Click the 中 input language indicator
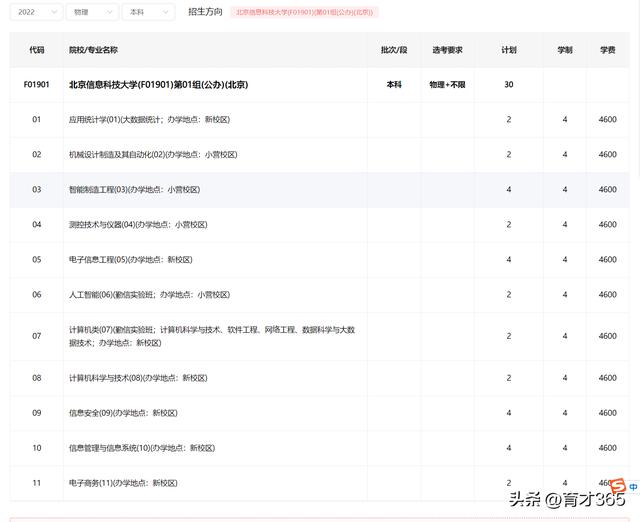 (633, 486)
